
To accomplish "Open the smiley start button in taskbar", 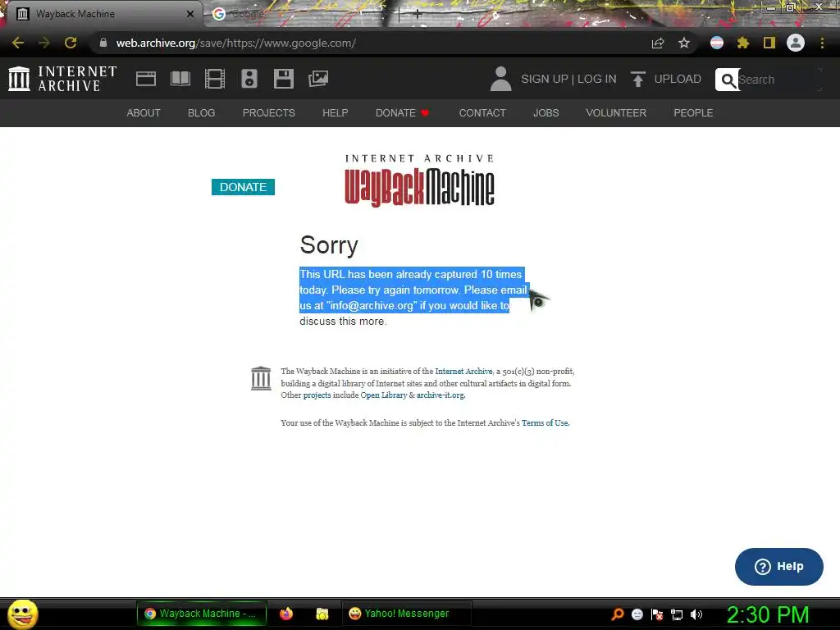I will pos(22,614).
